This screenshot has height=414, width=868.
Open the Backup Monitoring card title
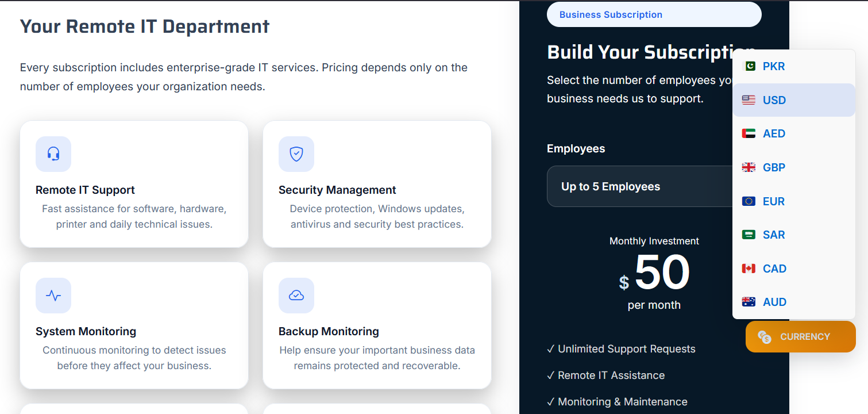[x=329, y=332]
